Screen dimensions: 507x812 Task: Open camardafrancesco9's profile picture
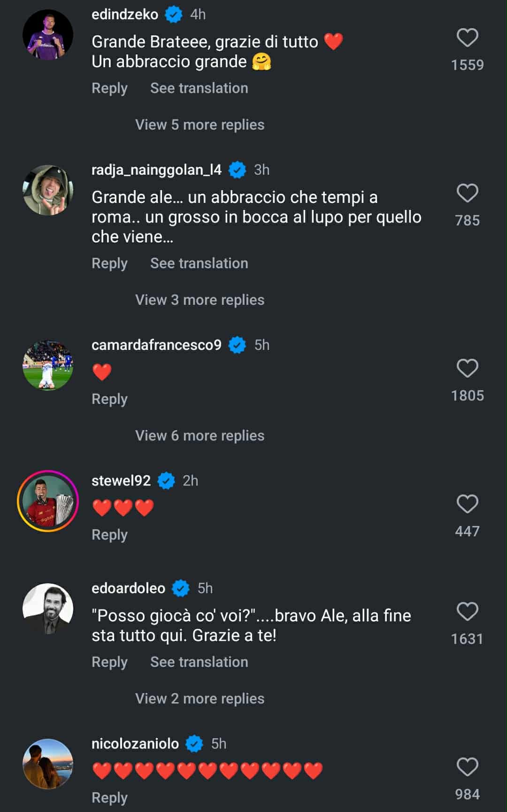(48, 365)
